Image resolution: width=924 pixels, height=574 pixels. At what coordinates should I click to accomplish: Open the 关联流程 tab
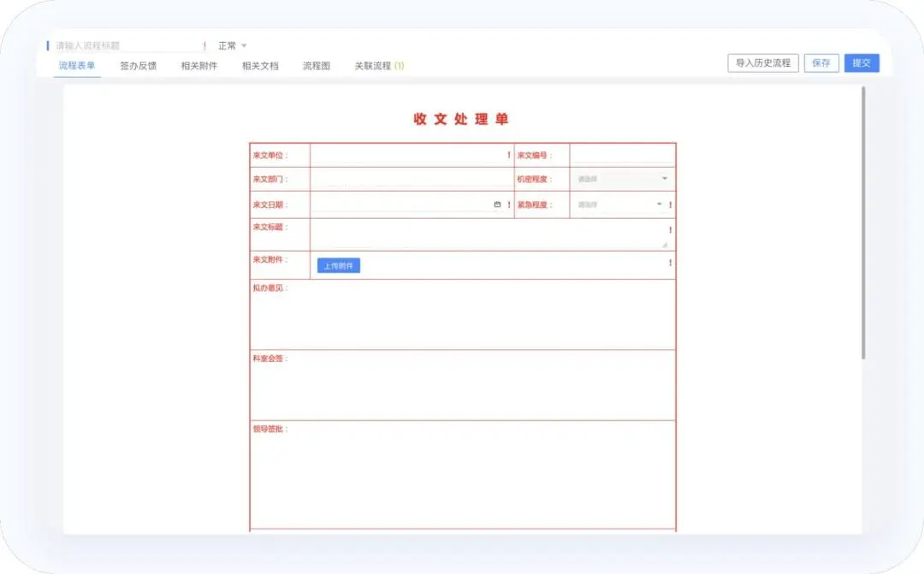coord(379,66)
